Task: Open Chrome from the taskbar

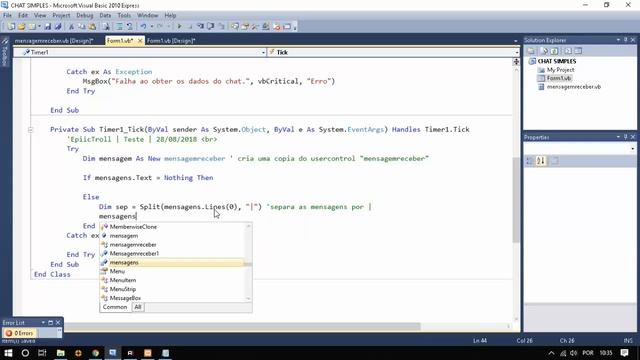Action: [x=96, y=353]
